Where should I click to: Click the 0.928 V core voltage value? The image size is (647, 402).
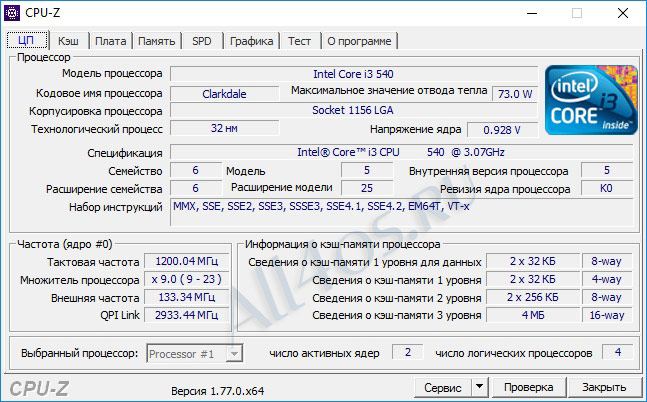502,130
